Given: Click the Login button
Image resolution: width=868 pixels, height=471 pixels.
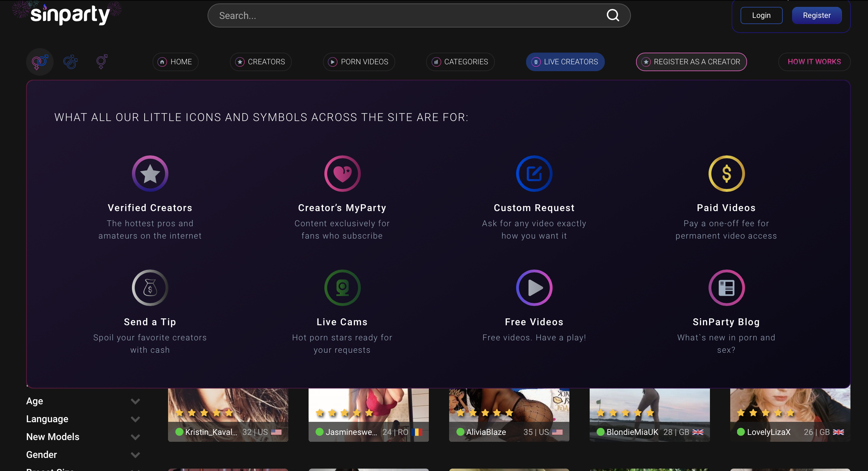Looking at the screenshot, I should [x=761, y=15].
